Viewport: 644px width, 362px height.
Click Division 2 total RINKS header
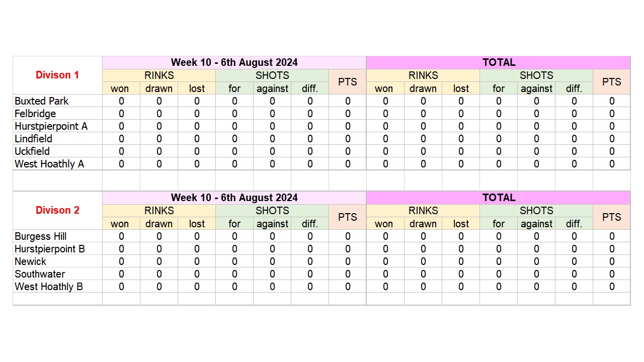coord(423,211)
